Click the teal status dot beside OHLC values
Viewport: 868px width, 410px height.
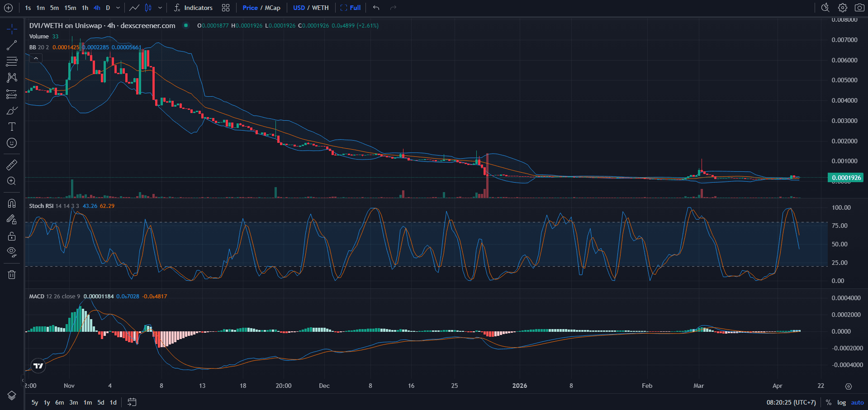[x=185, y=26]
